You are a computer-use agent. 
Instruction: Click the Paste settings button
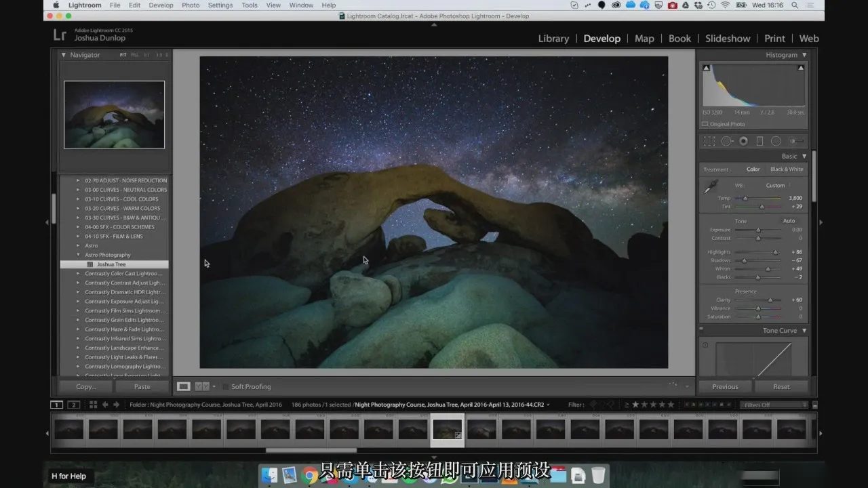142,386
